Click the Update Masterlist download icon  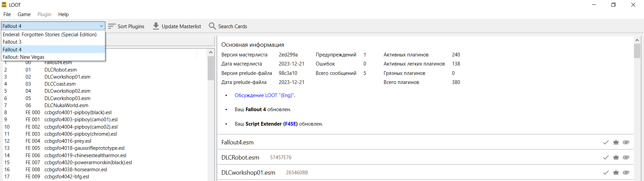(156, 26)
